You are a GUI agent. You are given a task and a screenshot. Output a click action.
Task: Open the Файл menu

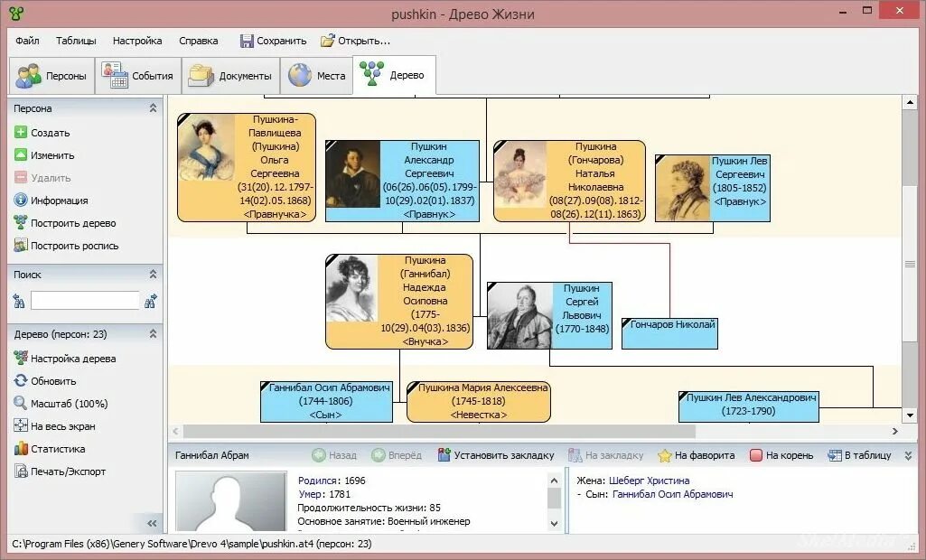27,41
